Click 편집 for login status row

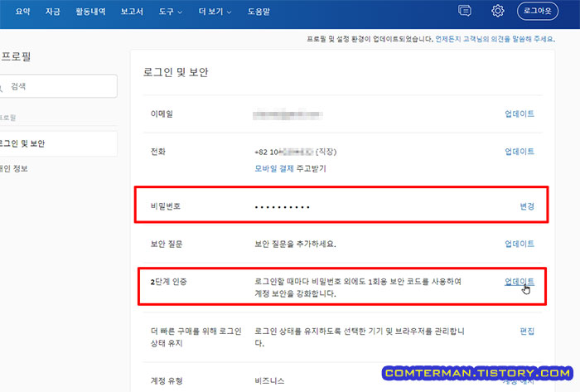[x=527, y=331]
